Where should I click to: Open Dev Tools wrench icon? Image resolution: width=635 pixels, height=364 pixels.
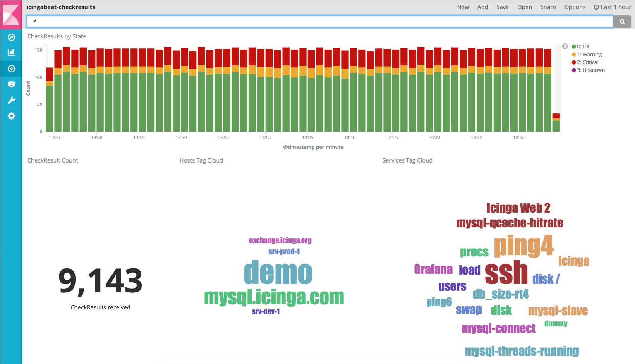point(11,100)
